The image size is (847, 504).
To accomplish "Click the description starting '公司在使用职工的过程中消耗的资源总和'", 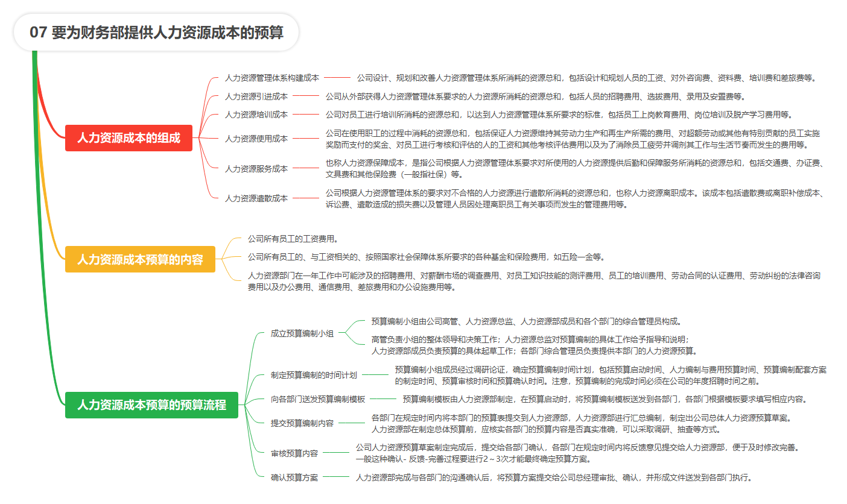I will (573, 139).
